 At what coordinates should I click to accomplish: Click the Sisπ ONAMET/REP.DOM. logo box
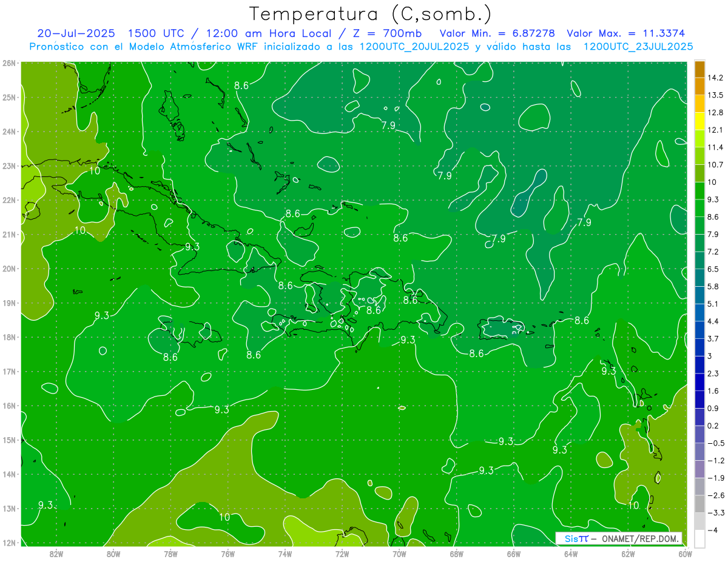(619, 538)
